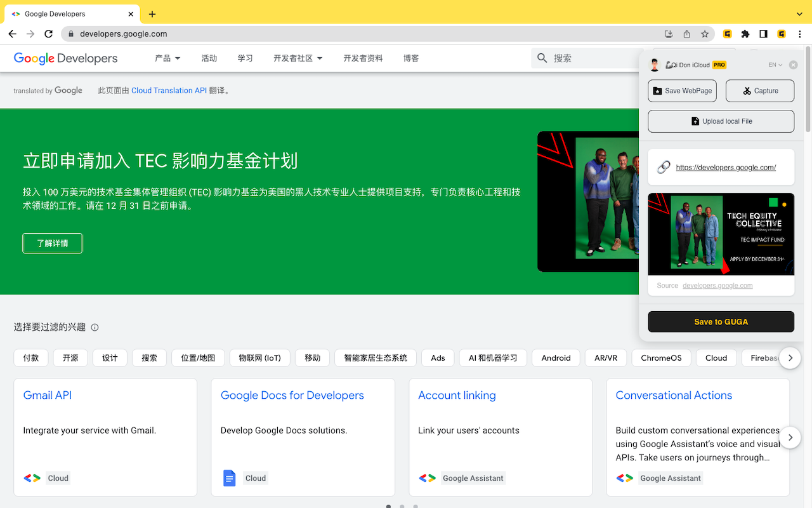Image resolution: width=812 pixels, height=508 pixels.
Task: Select the ChromeOS filter chip
Action: pyautogui.click(x=661, y=358)
